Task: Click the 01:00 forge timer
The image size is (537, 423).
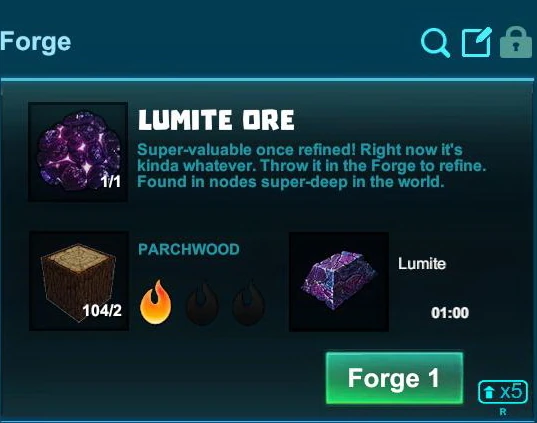Action: point(450,313)
